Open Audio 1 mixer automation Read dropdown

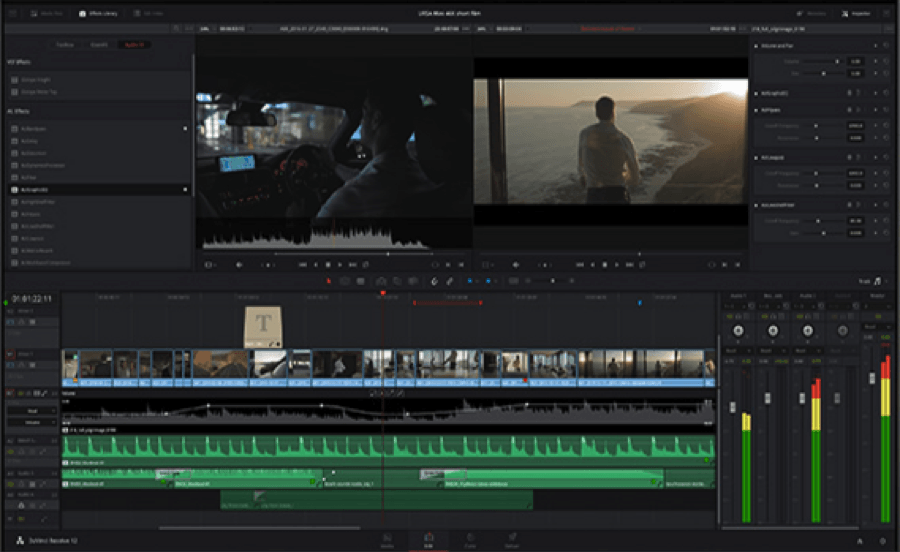738,350
